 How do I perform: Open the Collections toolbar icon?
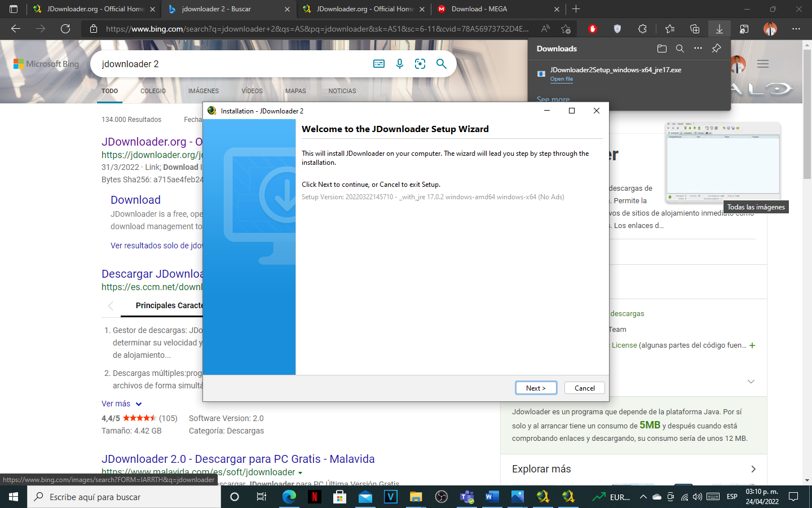pos(695,29)
